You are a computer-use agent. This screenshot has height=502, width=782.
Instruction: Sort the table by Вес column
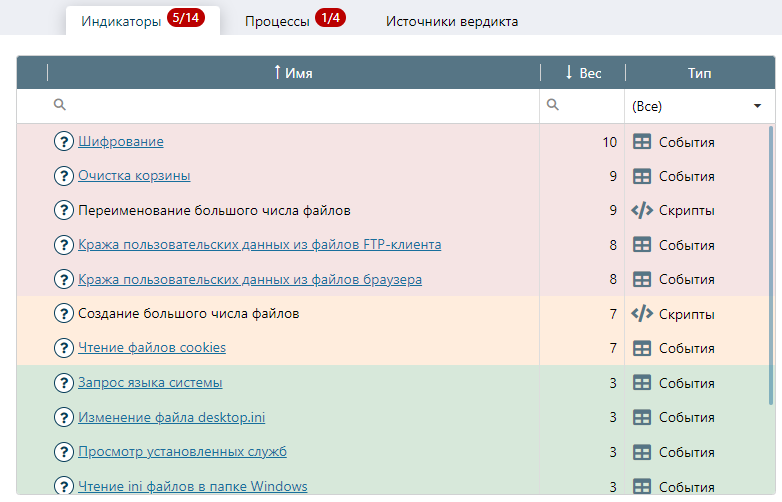[x=583, y=73]
